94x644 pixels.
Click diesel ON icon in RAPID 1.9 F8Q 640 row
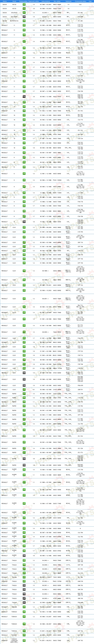(24, 465)
